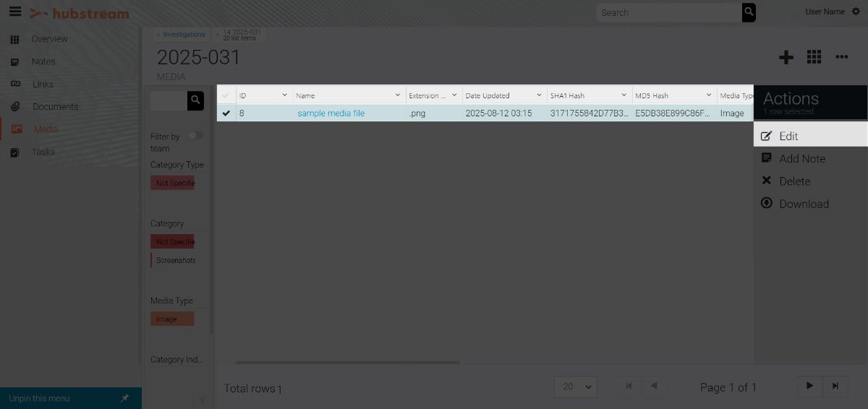Switch to grid view icon
868x409 pixels.
tap(814, 57)
